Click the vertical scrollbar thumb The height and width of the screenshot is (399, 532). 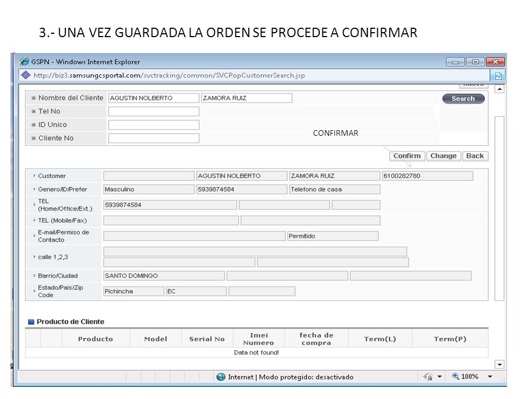click(x=499, y=208)
